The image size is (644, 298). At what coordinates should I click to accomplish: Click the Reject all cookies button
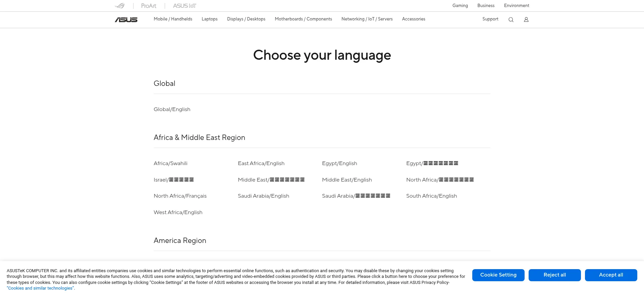(555, 275)
